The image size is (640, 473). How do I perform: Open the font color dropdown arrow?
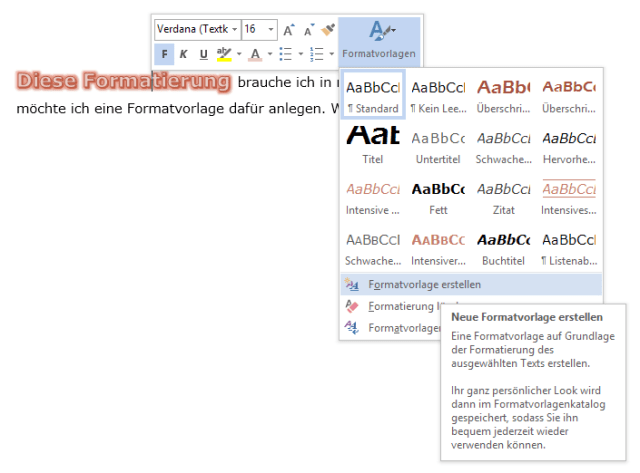coord(270,54)
